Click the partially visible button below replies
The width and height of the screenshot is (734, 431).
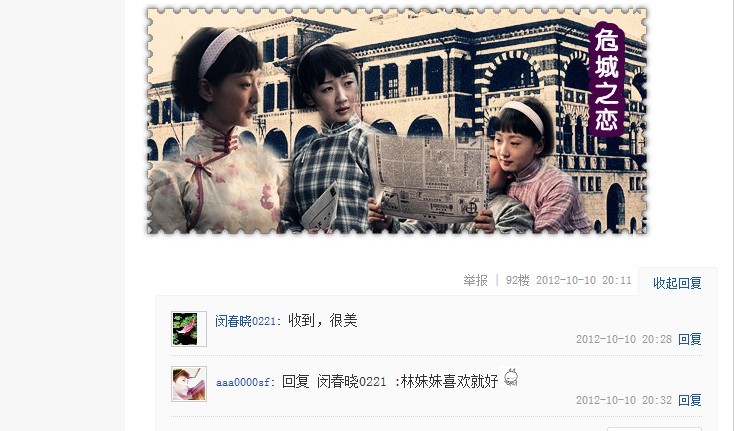654,429
